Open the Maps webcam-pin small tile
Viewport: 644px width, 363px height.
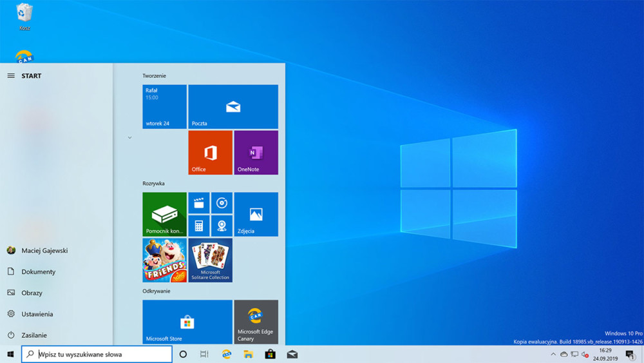tap(222, 226)
